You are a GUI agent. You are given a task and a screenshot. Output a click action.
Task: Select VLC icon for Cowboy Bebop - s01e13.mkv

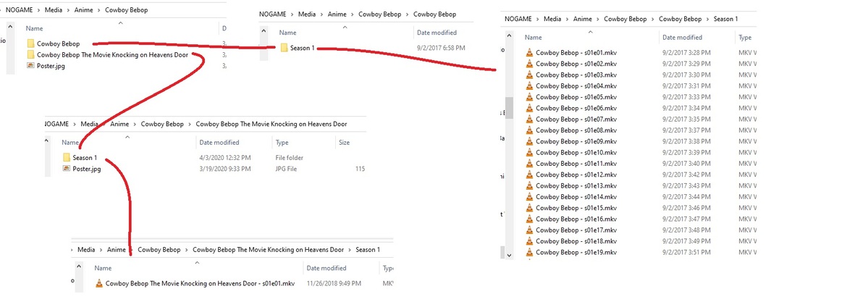pos(530,185)
